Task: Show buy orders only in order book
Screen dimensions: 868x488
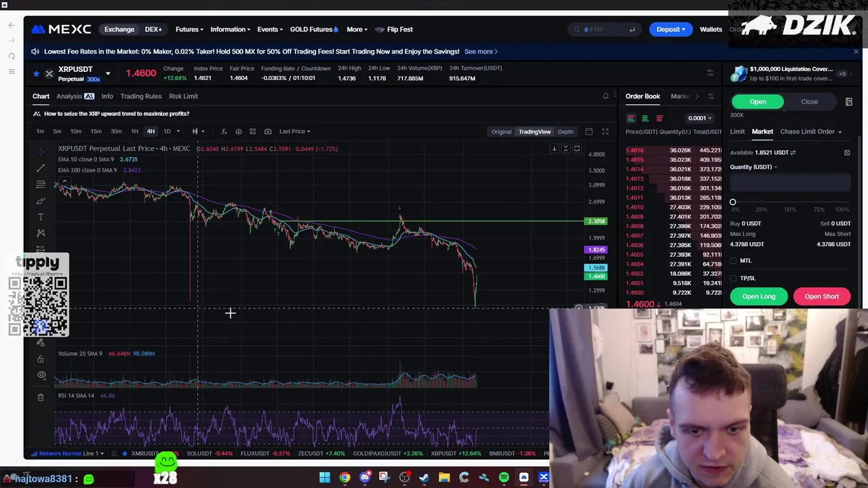Action: click(645, 118)
